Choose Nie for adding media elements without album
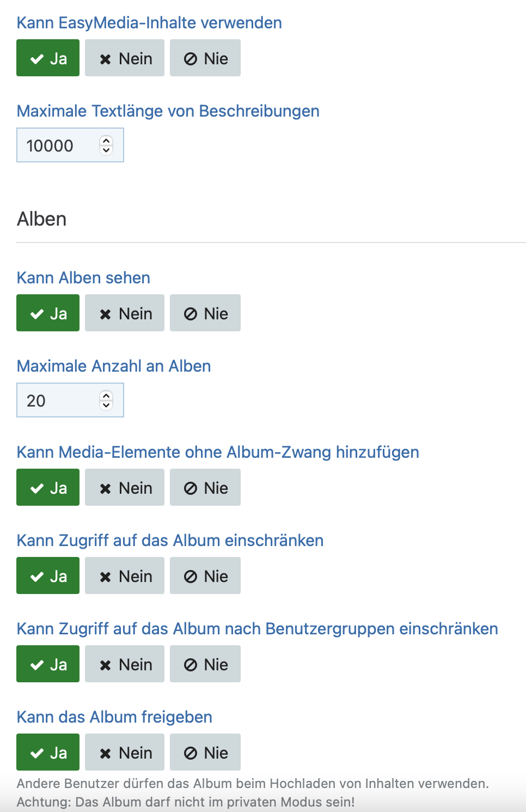526x812 pixels. 205,487
